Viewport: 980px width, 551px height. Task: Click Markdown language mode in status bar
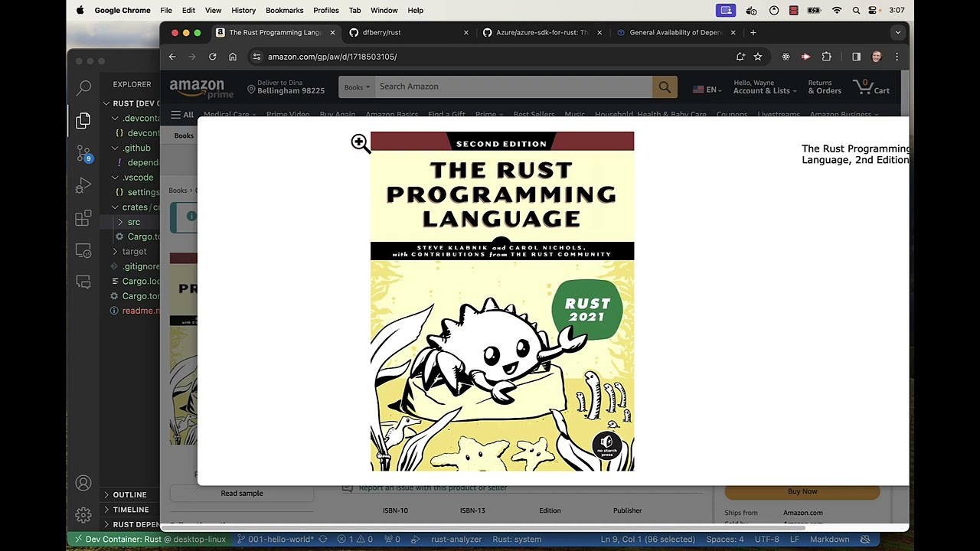tap(830, 540)
